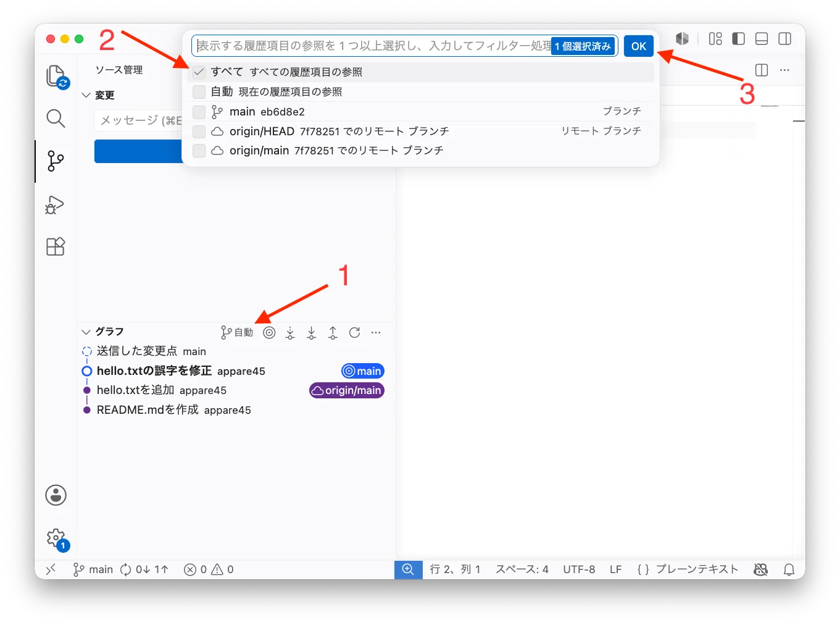Open the 自動 history reference picker
This screenshot has width=840, height=625.
pos(237,333)
